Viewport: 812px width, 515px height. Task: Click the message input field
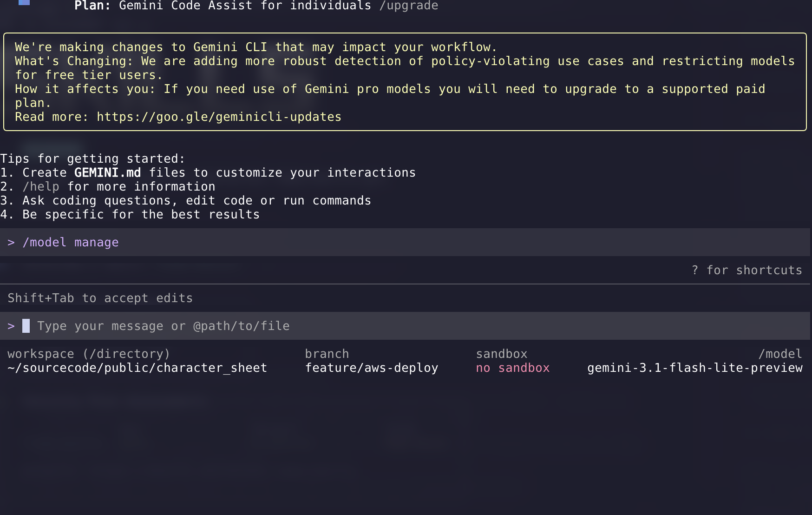163,326
